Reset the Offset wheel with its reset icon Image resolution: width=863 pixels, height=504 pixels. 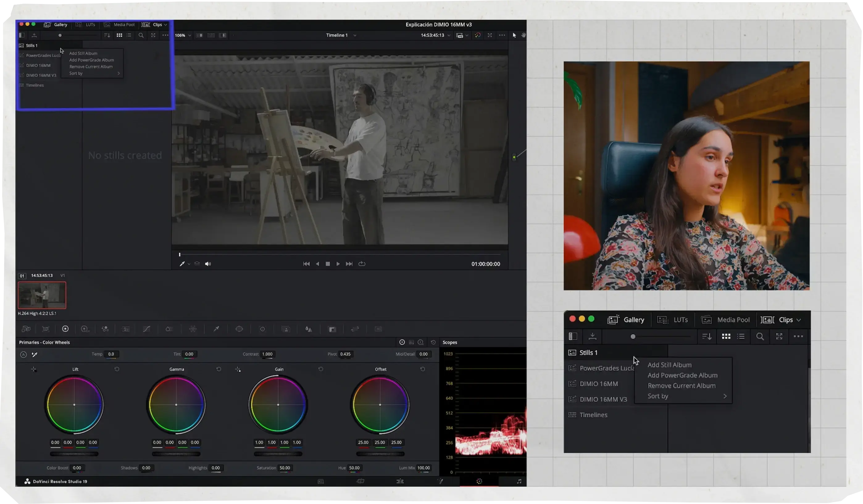tap(423, 369)
